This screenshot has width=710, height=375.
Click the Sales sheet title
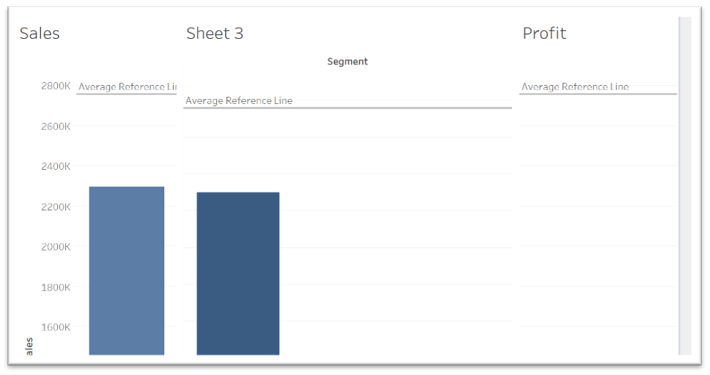pos(39,34)
